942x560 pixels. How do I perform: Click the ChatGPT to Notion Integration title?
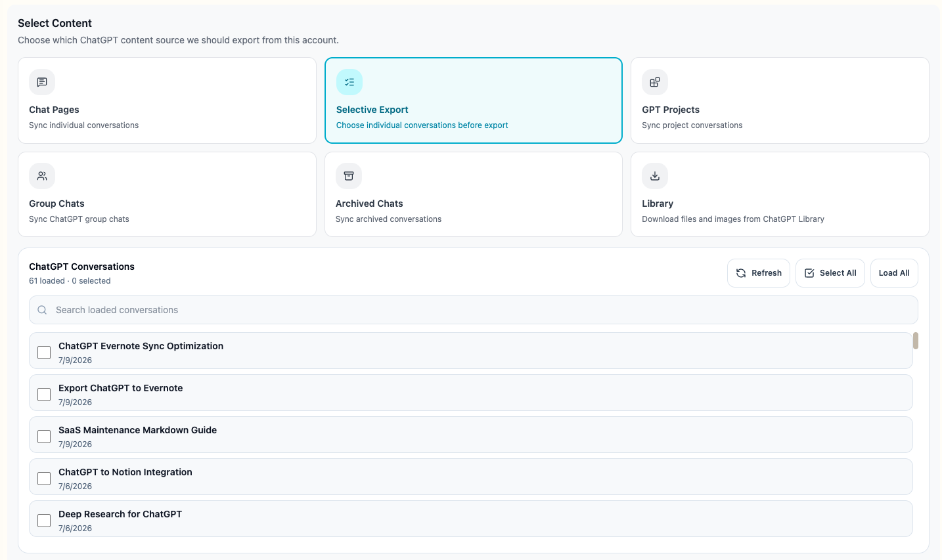(x=125, y=472)
